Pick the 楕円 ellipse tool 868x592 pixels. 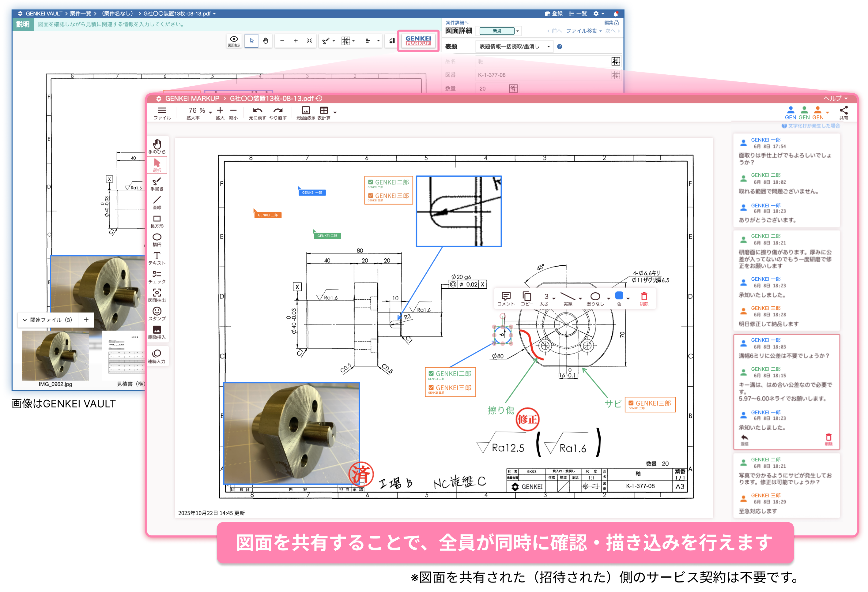pos(157,239)
